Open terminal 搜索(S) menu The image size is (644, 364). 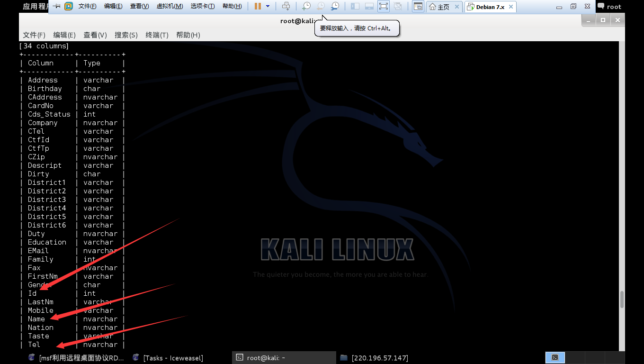point(126,35)
